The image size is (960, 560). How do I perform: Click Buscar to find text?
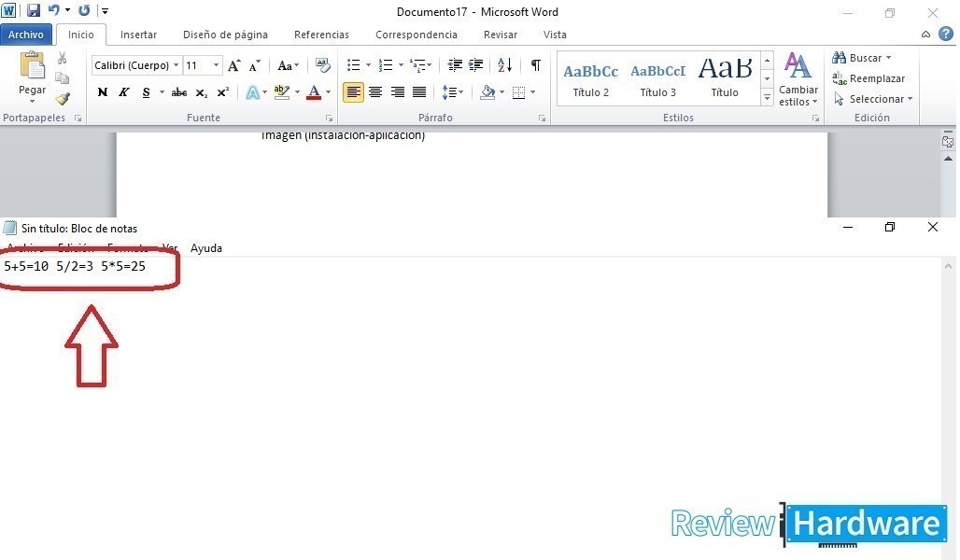point(861,58)
